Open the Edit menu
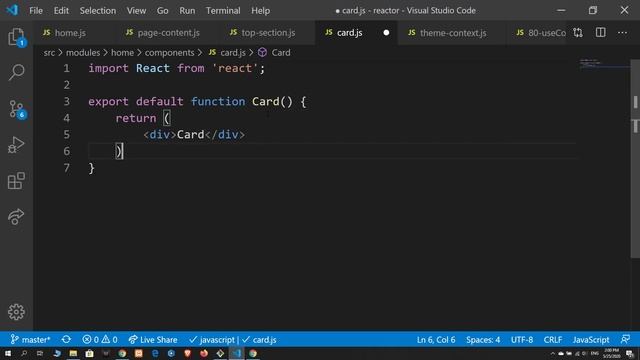Screen dimensions: 640x360 [61, 11]
